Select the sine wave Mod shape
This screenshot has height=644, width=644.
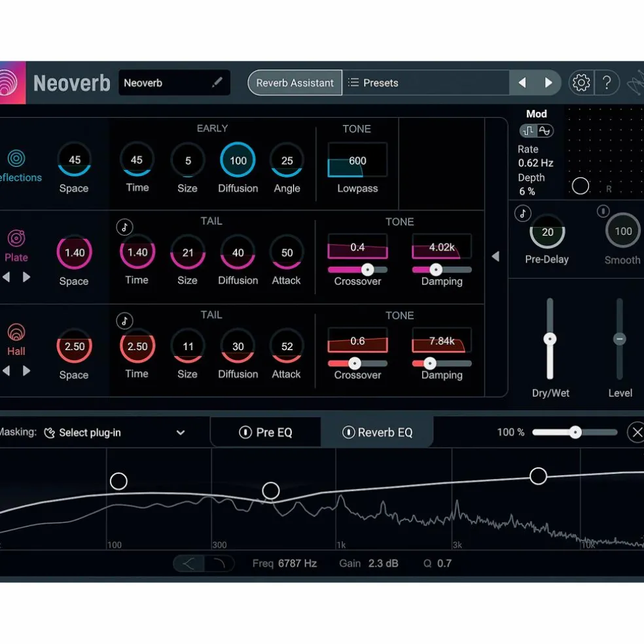pyautogui.click(x=545, y=131)
